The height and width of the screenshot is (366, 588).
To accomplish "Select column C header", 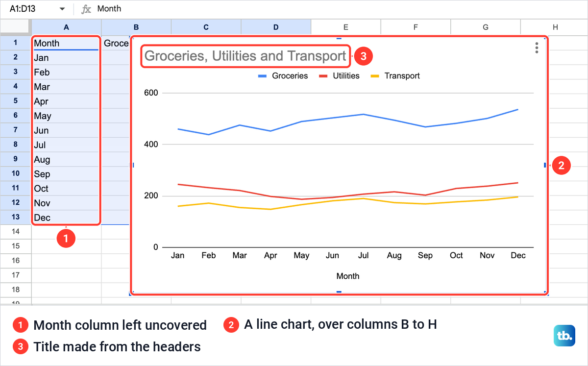I will (x=206, y=27).
